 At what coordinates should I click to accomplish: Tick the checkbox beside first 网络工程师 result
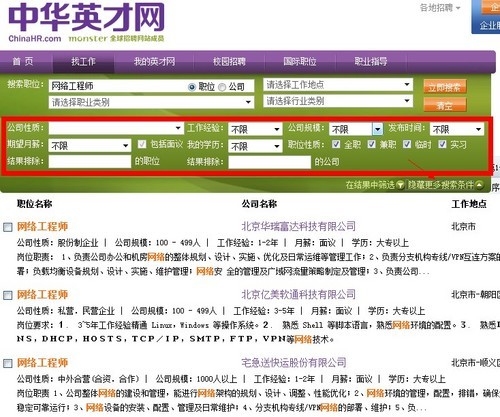8,227
